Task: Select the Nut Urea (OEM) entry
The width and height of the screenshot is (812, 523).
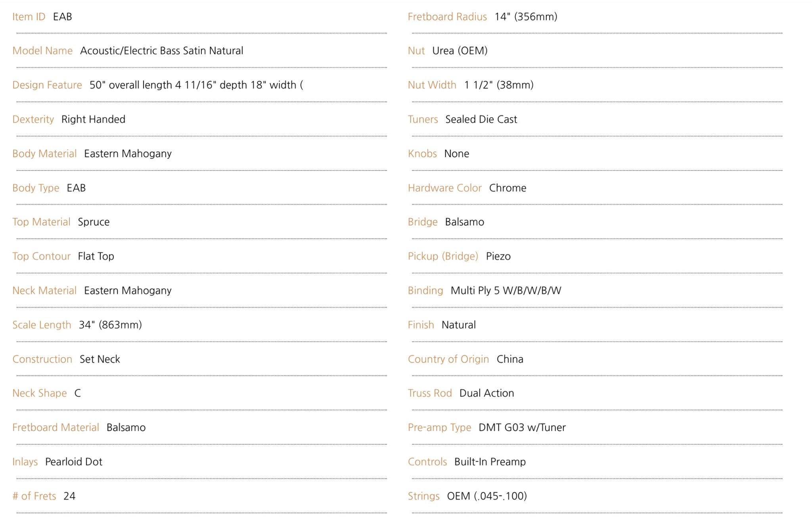Action: coord(460,51)
